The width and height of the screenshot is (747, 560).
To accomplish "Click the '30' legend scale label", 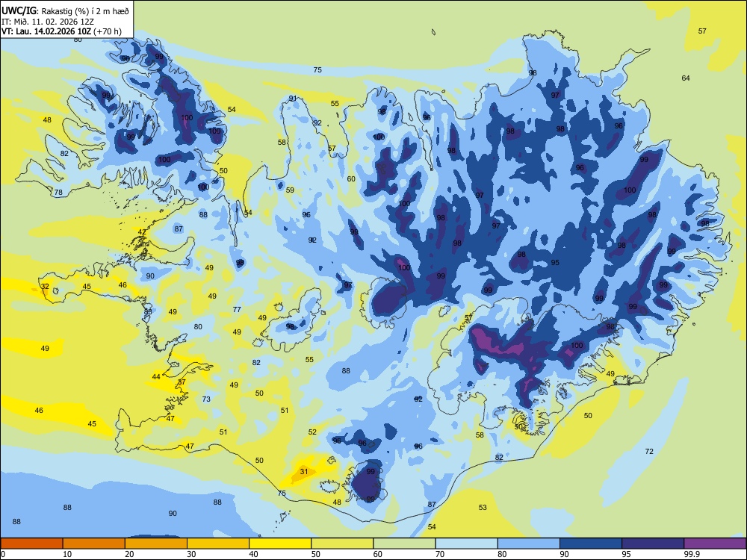I will click(x=191, y=554).
